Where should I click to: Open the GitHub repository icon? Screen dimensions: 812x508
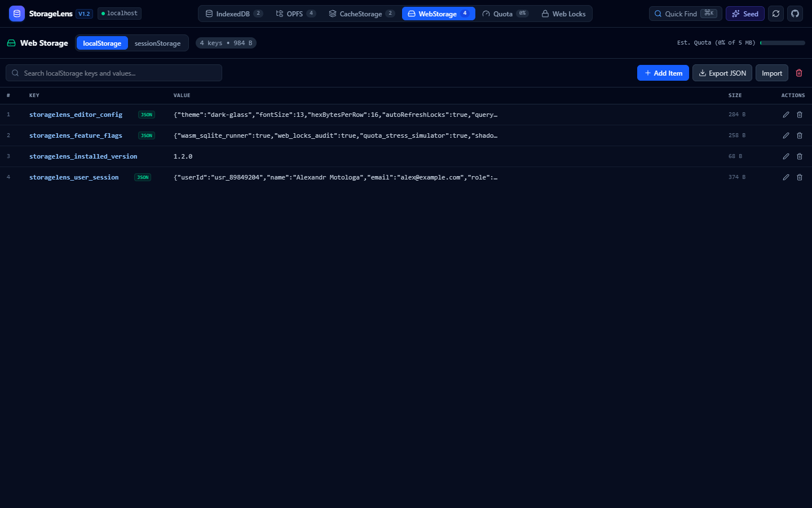click(795, 14)
